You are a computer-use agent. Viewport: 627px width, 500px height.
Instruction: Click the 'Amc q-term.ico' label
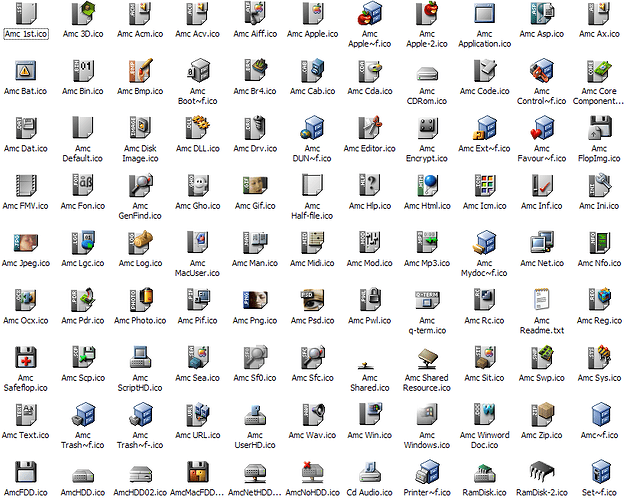tap(427, 325)
